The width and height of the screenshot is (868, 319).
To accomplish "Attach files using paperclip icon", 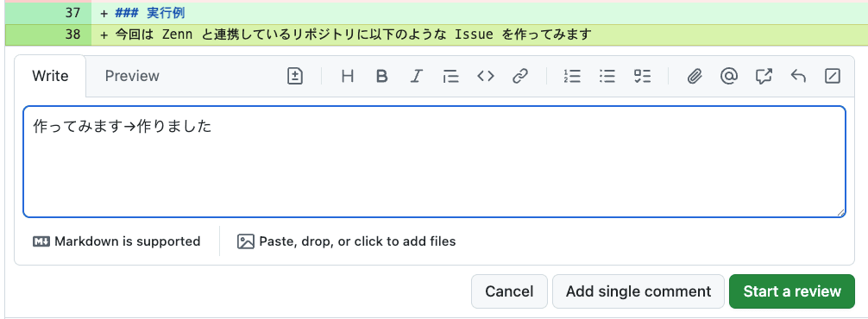I will click(695, 76).
